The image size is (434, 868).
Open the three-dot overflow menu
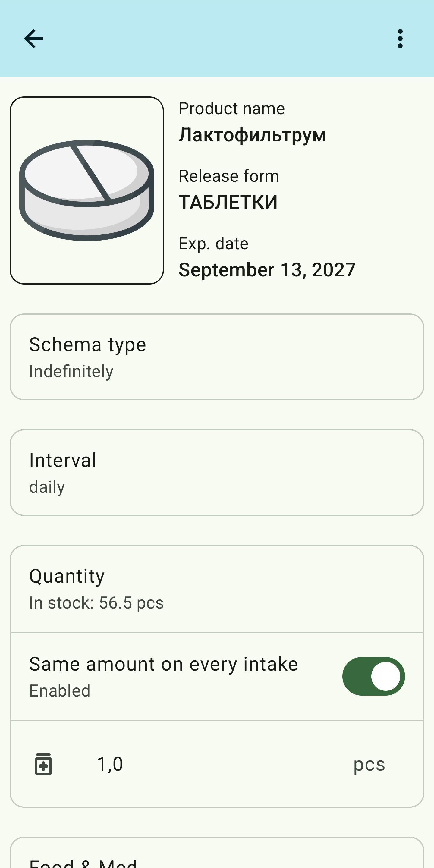tap(400, 39)
